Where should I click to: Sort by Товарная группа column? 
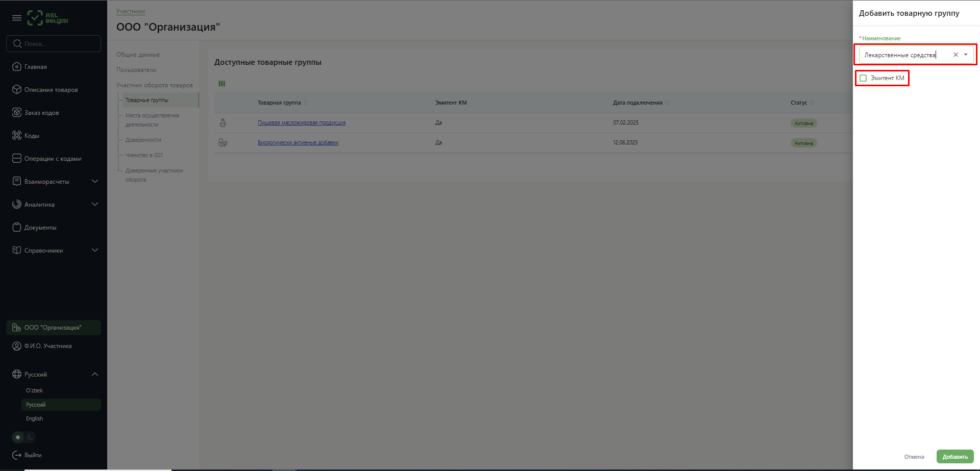click(x=306, y=103)
